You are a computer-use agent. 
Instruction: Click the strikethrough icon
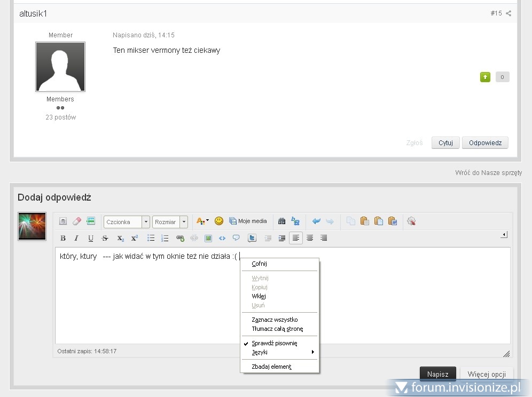[105, 238]
